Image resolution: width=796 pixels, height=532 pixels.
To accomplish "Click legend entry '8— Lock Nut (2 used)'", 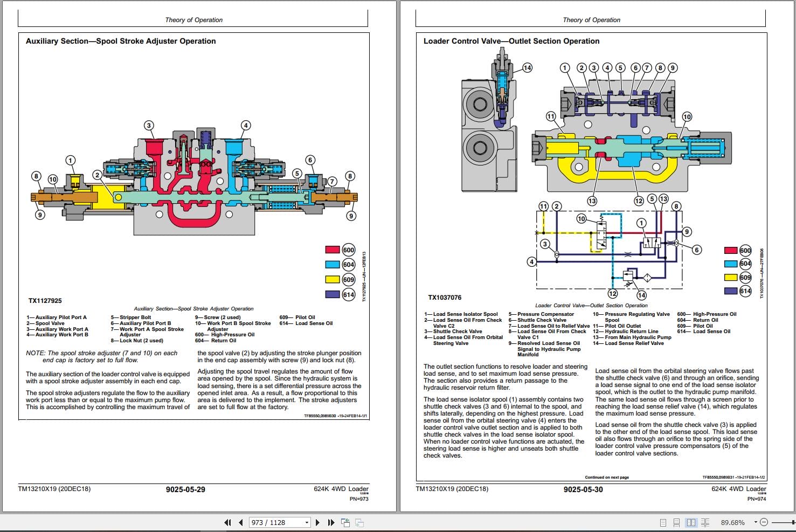I will coord(137,341).
